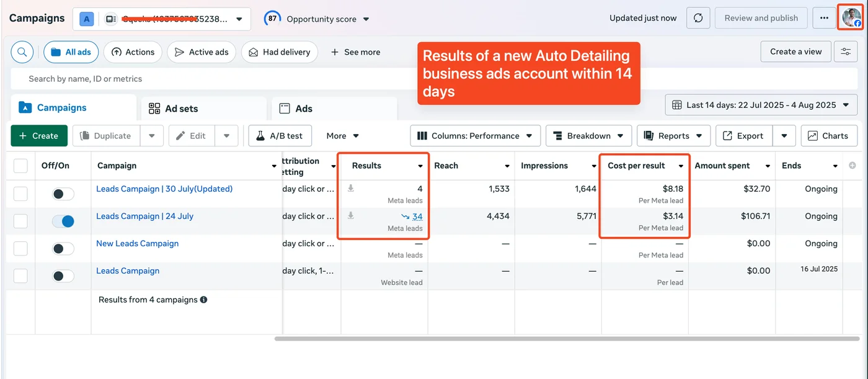Switch to the Ads tab
868x379 pixels.
(303, 108)
